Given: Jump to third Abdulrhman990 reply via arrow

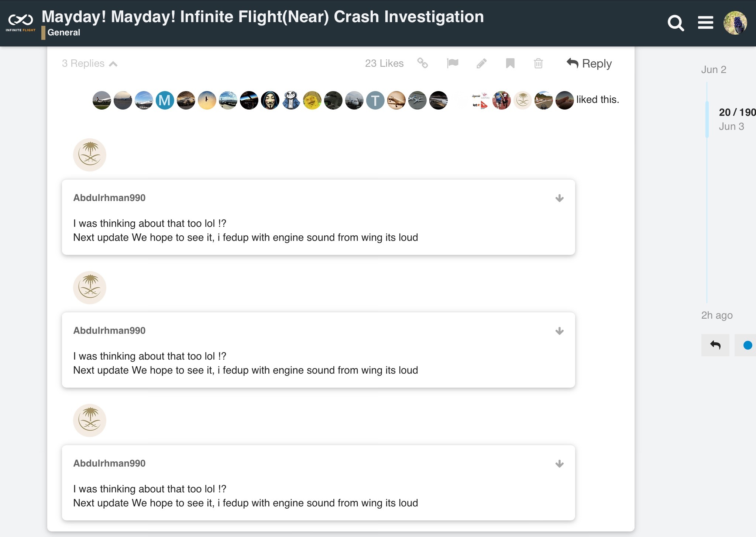Looking at the screenshot, I should (x=559, y=464).
